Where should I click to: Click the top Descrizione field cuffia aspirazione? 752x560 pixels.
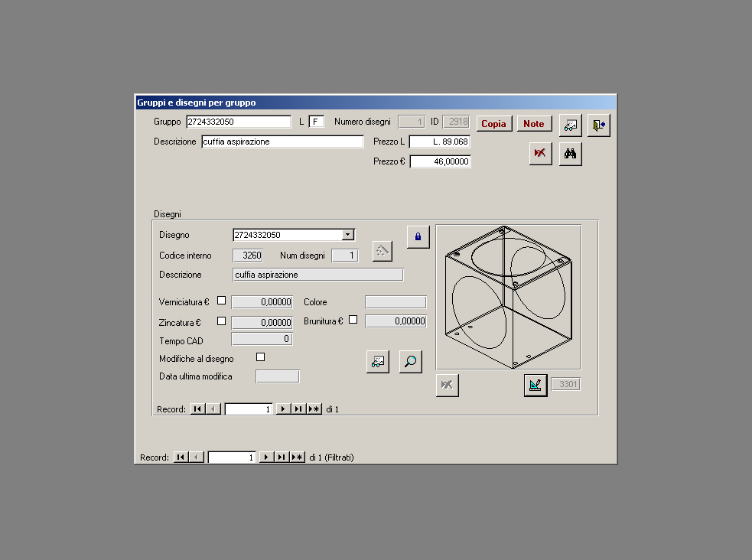click(x=282, y=142)
